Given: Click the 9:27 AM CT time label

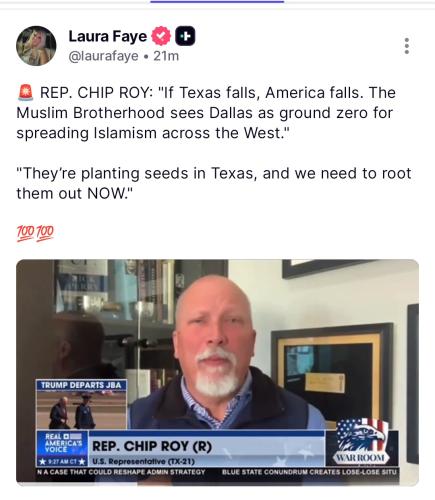Looking at the screenshot, I should tap(62, 462).
